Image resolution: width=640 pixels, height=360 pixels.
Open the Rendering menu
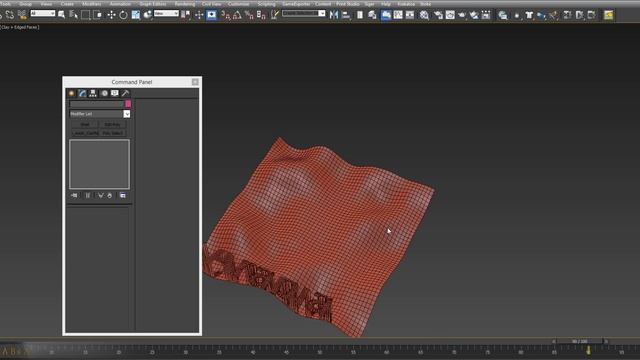point(184,4)
